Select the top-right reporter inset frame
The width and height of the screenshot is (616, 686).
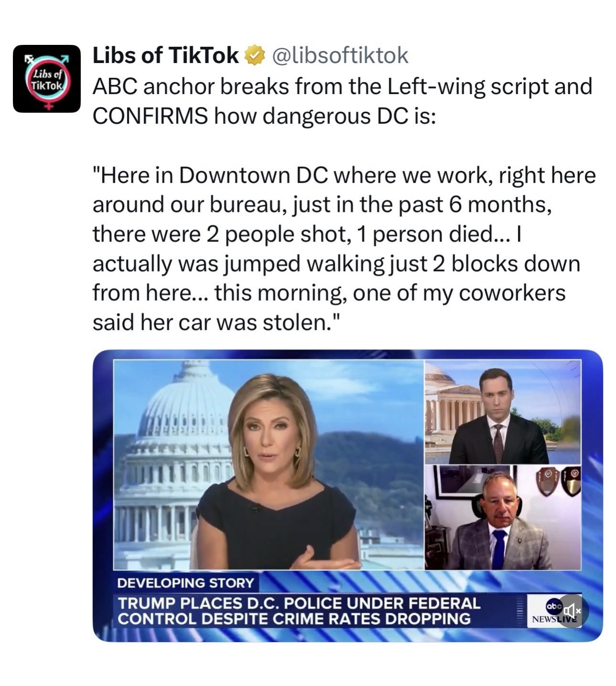pos(502,412)
